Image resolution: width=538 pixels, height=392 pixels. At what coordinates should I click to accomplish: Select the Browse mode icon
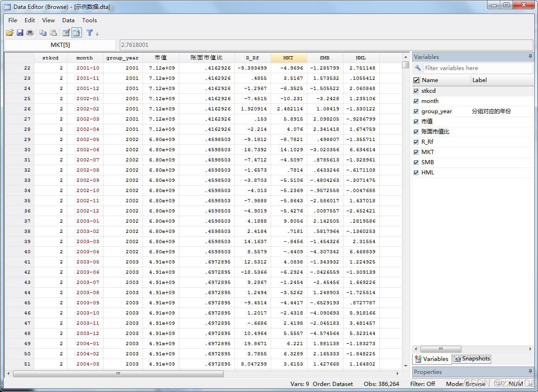pyautogui.click(x=77, y=32)
